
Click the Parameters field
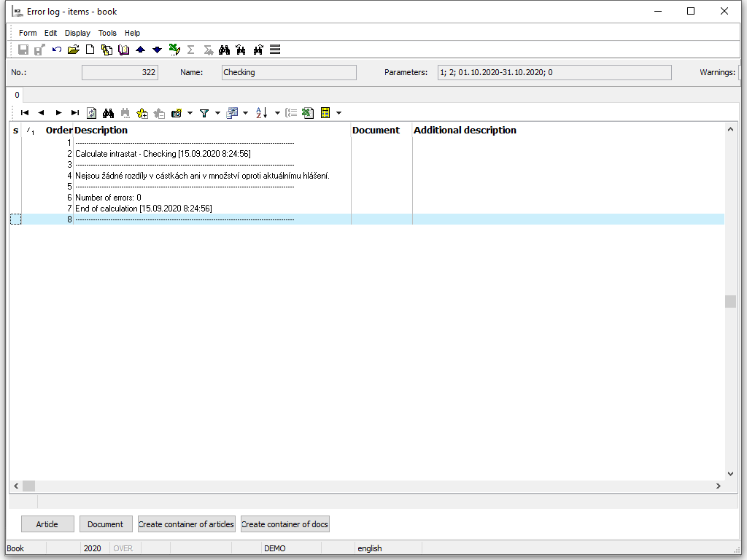click(x=554, y=72)
